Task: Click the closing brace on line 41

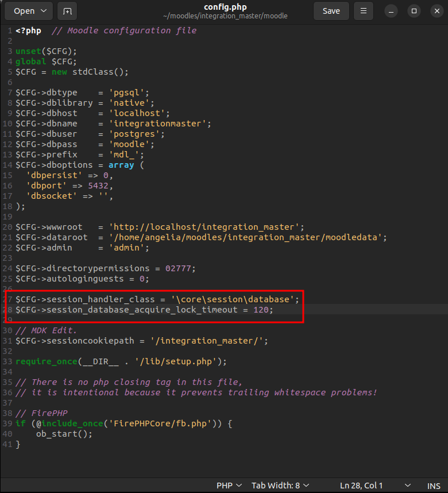Action: coord(18,444)
